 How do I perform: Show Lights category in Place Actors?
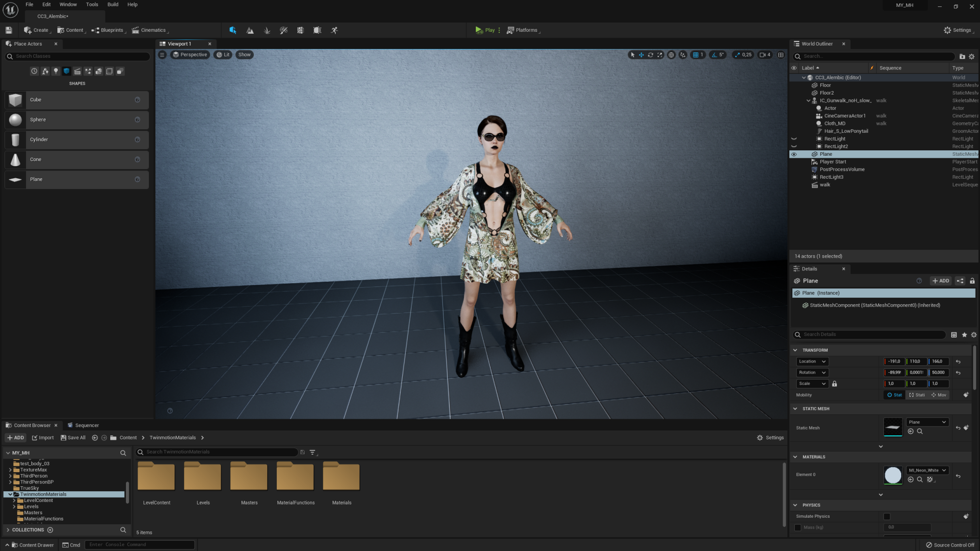pyautogui.click(x=56, y=72)
